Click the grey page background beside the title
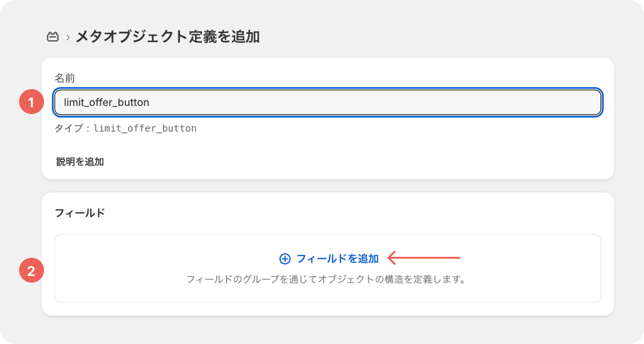Viewport: 644px width, 344px height. (431, 37)
